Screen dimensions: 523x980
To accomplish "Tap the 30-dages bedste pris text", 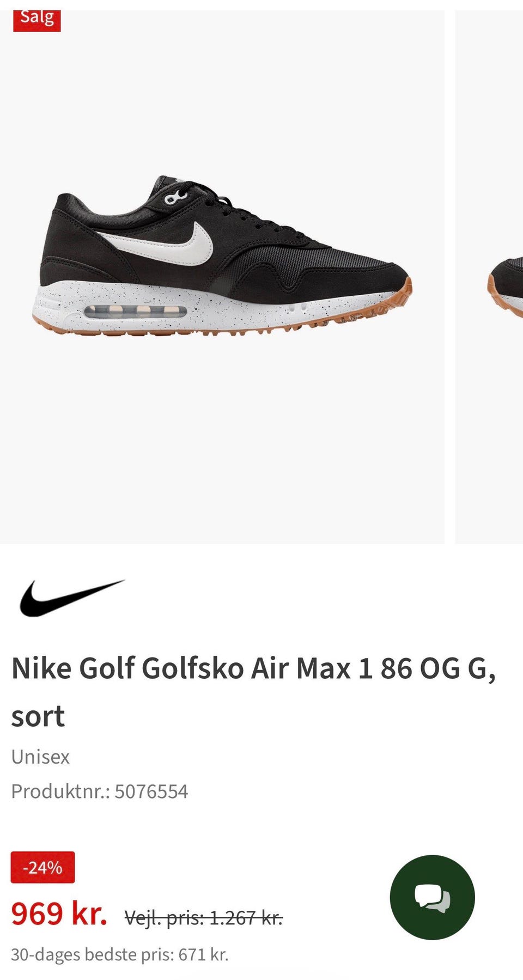I will [120, 954].
